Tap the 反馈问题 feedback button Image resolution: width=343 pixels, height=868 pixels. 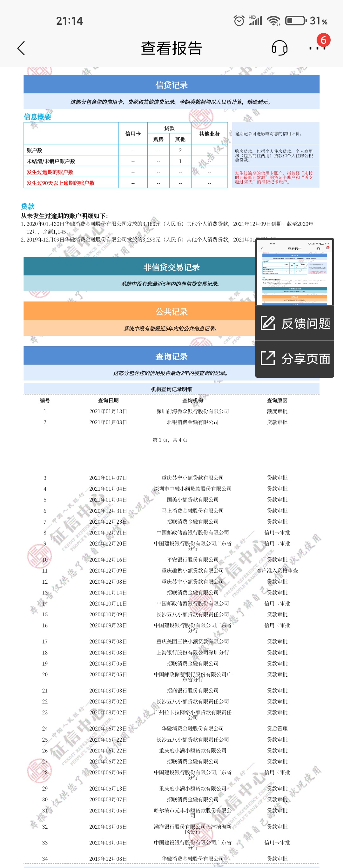point(295,323)
